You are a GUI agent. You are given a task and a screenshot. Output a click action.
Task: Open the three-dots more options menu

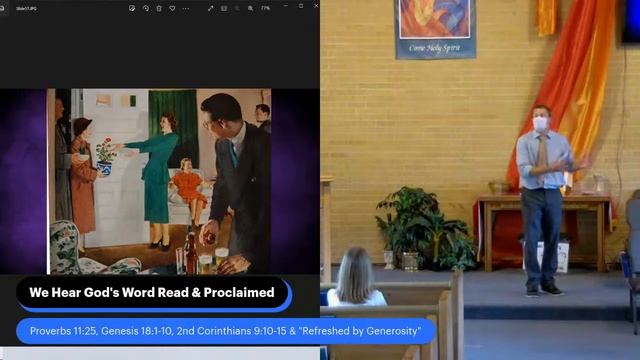pyautogui.click(x=186, y=8)
